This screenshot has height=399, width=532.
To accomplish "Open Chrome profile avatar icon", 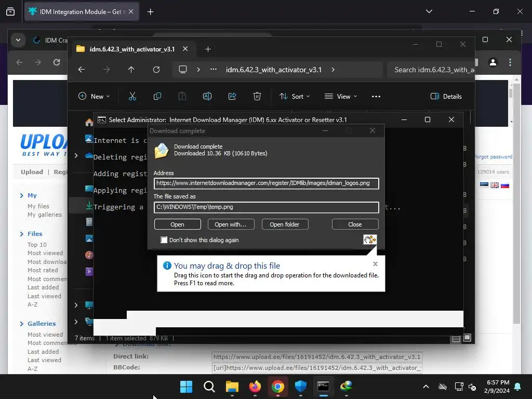I will click(493, 62).
